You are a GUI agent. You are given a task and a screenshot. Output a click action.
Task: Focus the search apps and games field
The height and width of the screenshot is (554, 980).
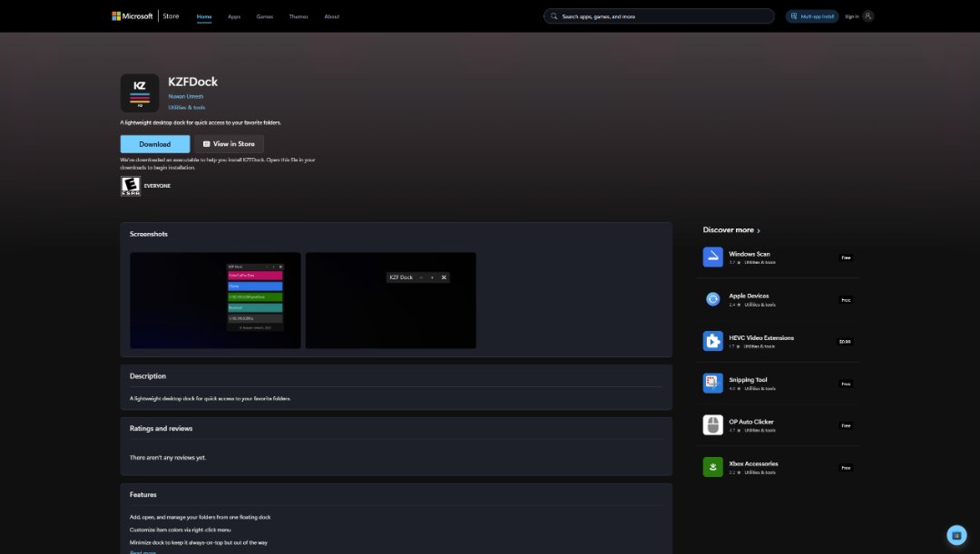[659, 16]
